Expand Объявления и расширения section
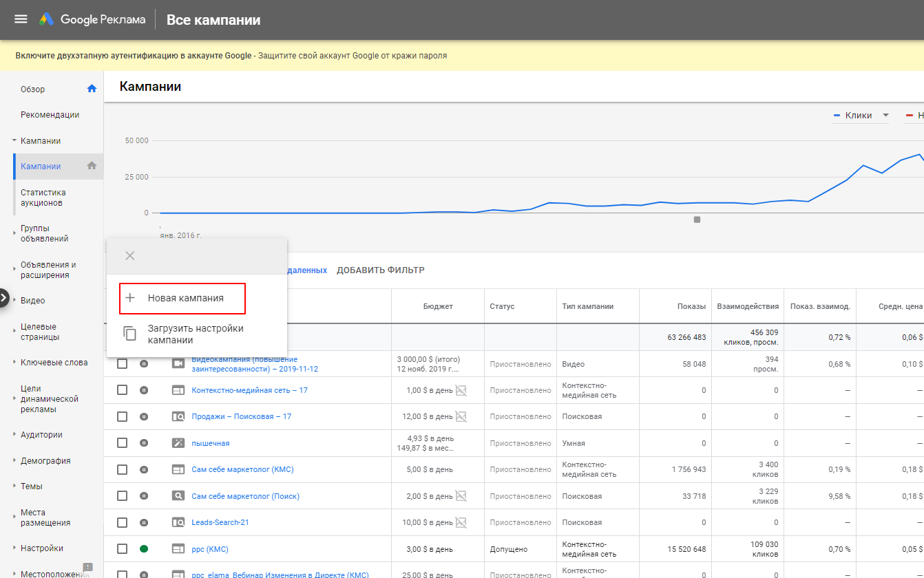This screenshot has width=924, height=578. pos(14,270)
